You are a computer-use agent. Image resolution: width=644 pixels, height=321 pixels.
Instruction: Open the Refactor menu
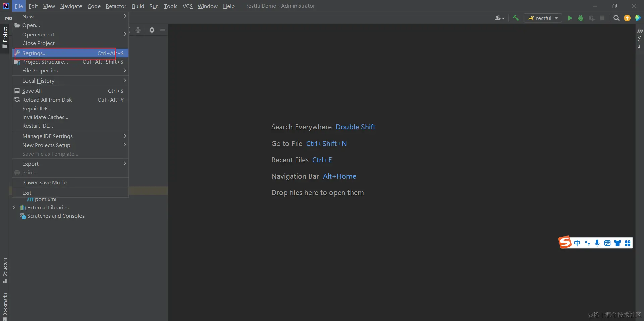point(116,6)
